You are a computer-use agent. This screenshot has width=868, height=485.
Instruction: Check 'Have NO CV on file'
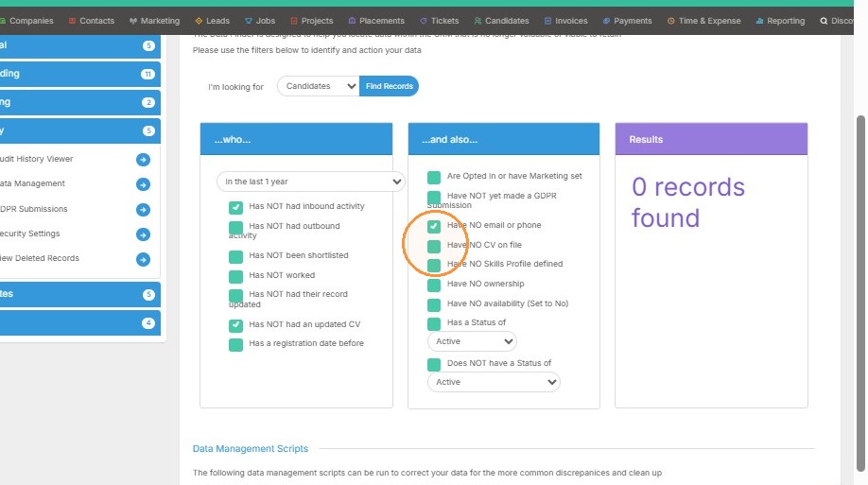(x=434, y=247)
